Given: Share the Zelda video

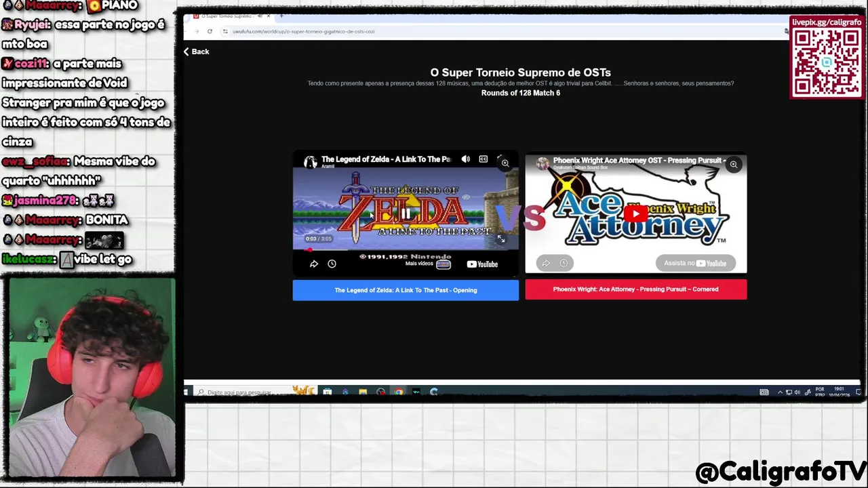Looking at the screenshot, I should coord(314,264).
